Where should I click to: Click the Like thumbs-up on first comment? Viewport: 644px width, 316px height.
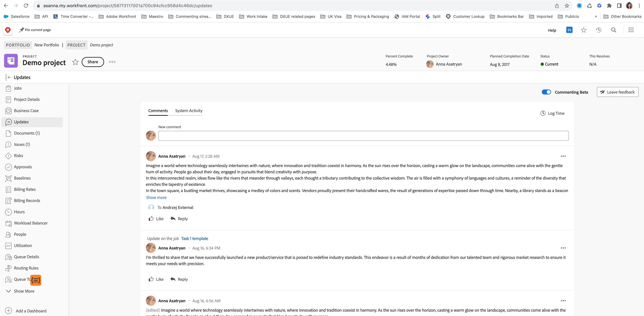(x=151, y=219)
